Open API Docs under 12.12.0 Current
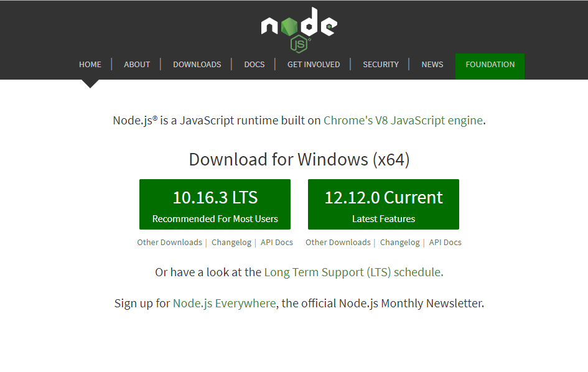The height and width of the screenshot is (372, 588). tap(445, 242)
